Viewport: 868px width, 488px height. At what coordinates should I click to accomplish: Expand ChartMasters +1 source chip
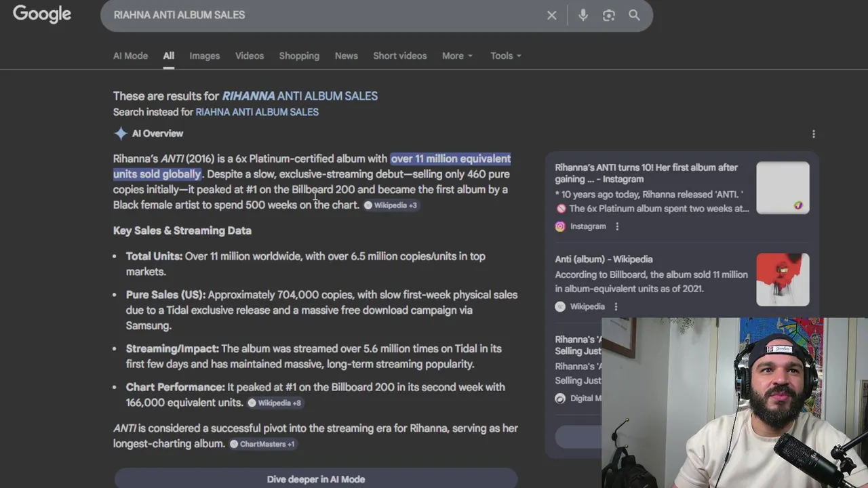tap(262, 444)
